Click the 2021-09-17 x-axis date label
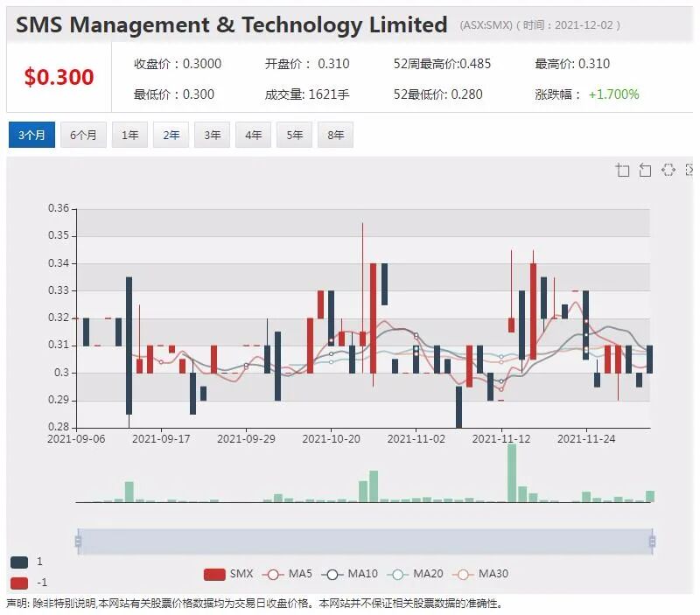 coord(161,439)
